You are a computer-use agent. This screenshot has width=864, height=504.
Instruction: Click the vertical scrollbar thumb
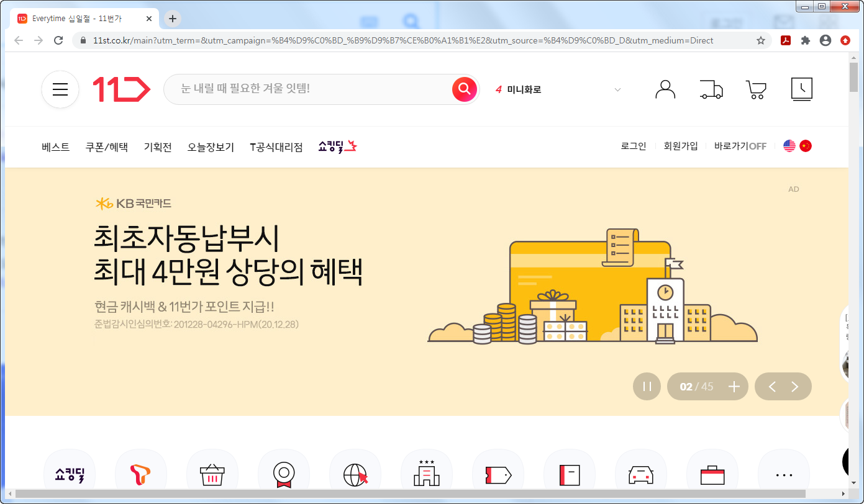854,77
